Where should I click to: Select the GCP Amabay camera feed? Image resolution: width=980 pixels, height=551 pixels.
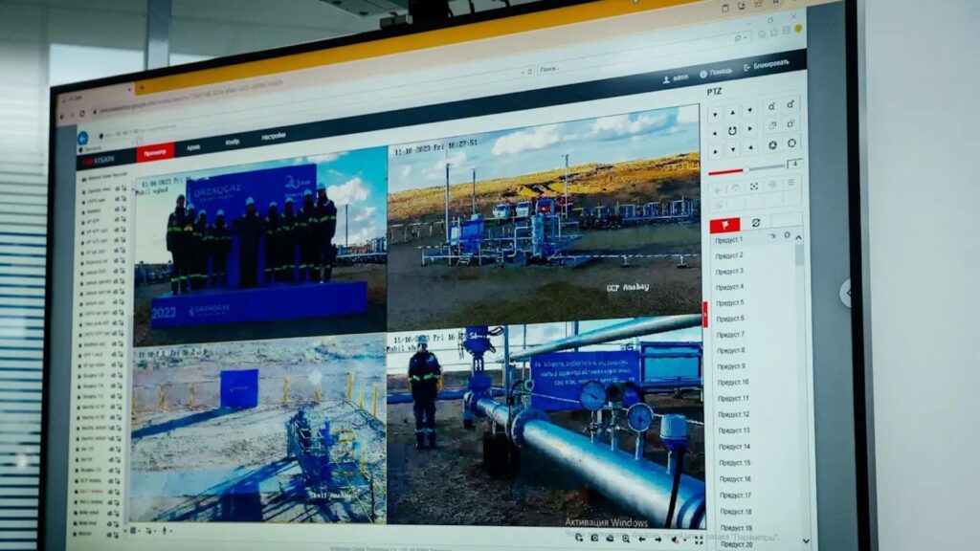click(x=544, y=219)
